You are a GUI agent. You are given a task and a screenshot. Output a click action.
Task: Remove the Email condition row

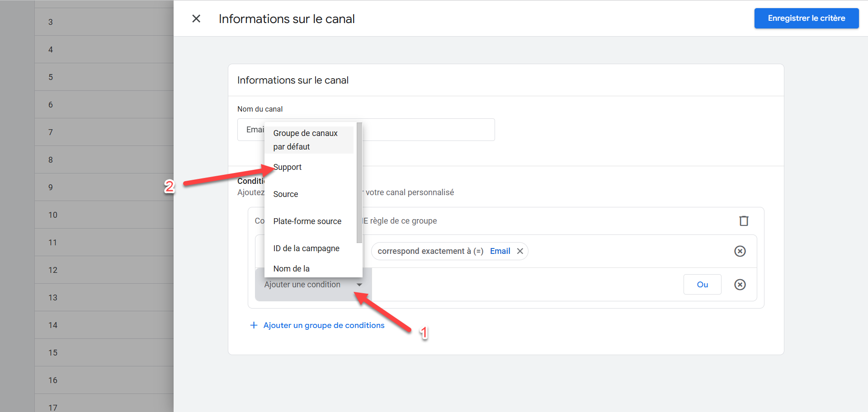[x=740, y=251]
